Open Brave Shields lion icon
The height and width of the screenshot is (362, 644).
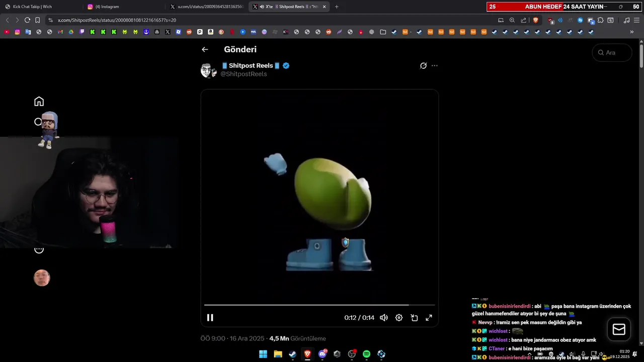pos(535,20)
